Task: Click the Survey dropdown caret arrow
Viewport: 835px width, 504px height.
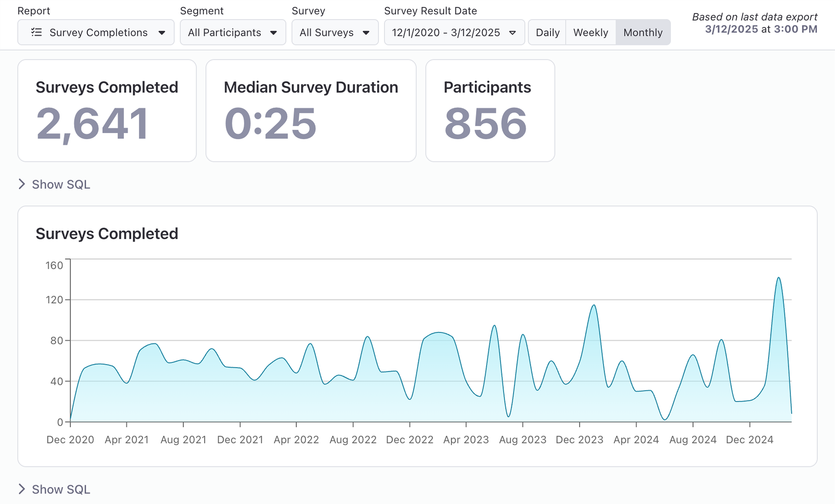Action: coord(366,32)
